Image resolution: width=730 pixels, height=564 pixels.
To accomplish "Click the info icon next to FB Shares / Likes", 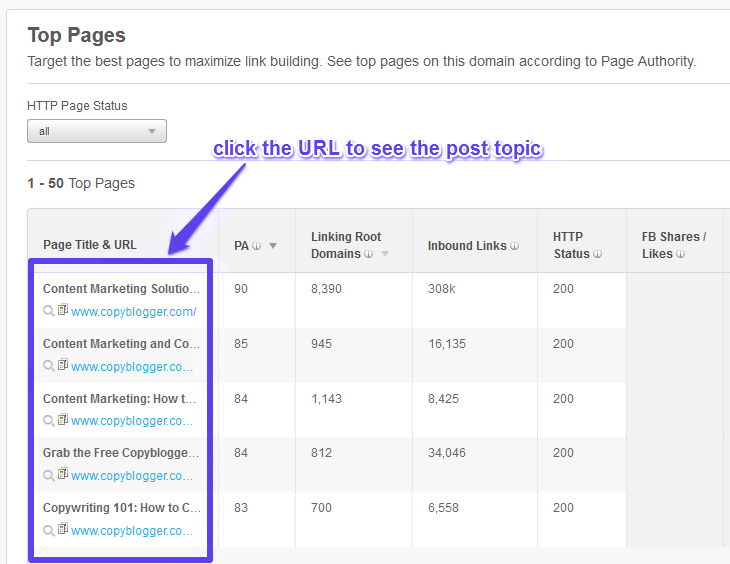I will (680, 254).
